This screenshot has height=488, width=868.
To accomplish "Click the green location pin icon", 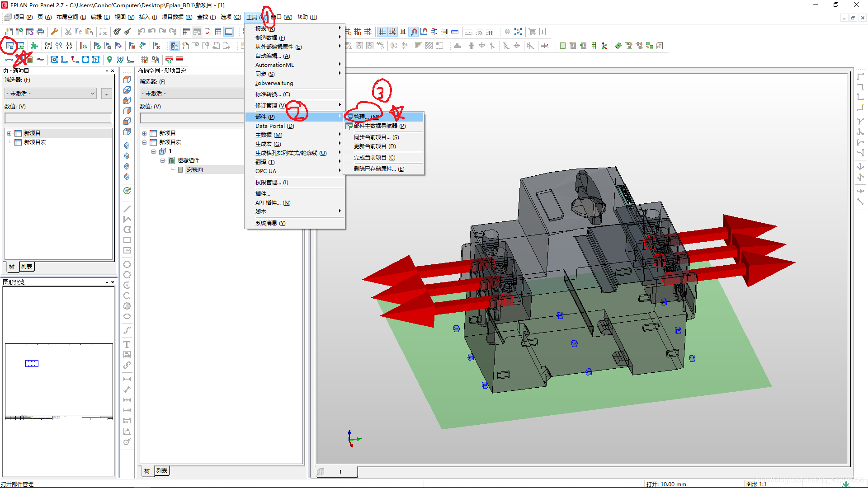I will point(109,60).
